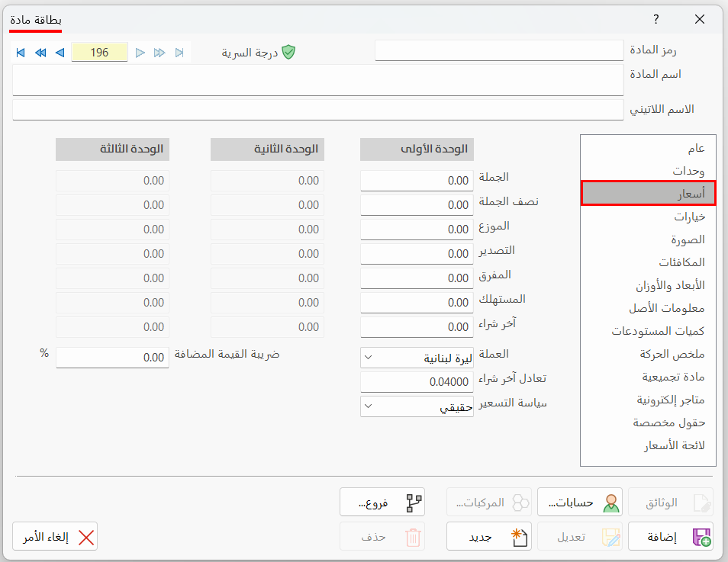Open the الأبعاد والأوزان tab
This screenshot has height=562, width=728.
(x=648, y=285)
